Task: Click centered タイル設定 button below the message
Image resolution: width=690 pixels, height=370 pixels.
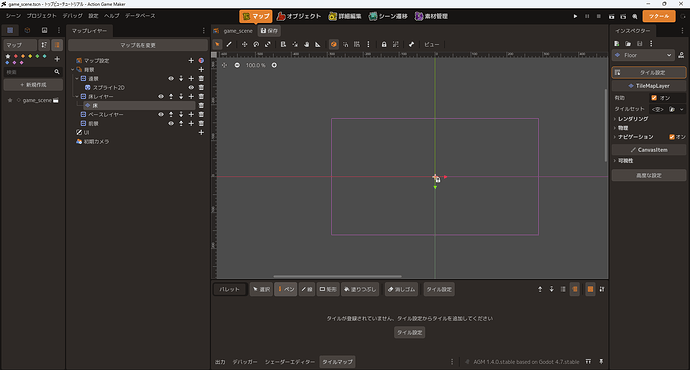Action: tap(410, 333)
